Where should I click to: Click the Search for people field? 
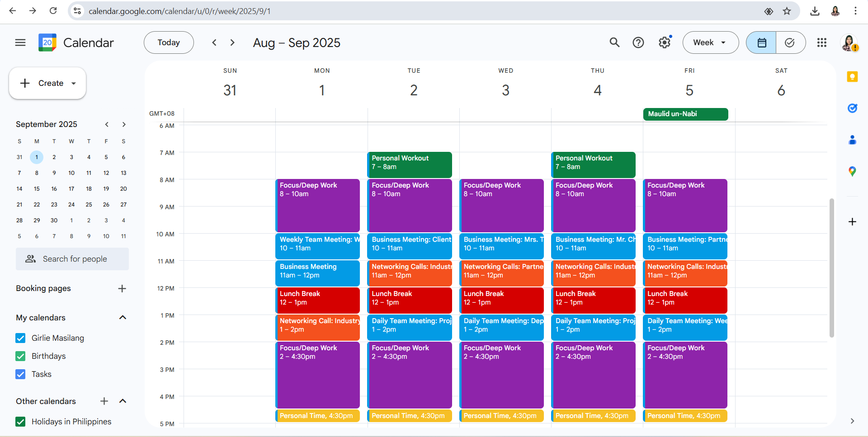click(x=72, y=259)
